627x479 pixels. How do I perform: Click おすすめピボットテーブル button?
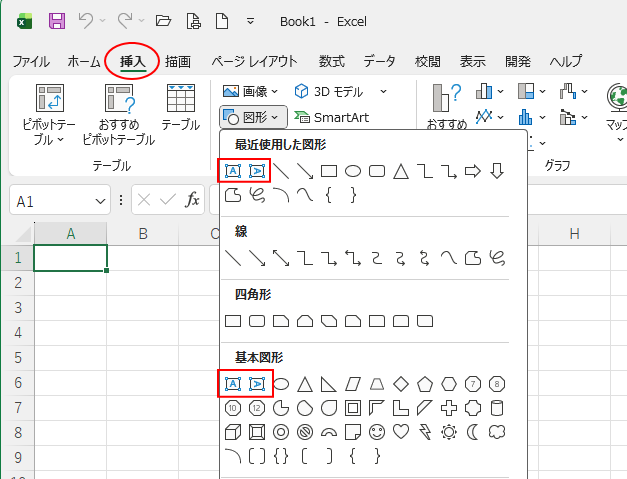coord(119,114)
